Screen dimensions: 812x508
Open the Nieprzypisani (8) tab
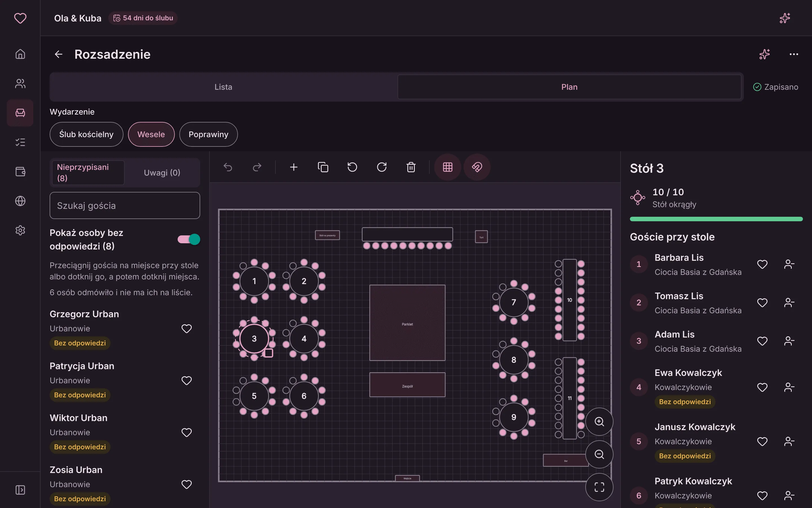88,172
